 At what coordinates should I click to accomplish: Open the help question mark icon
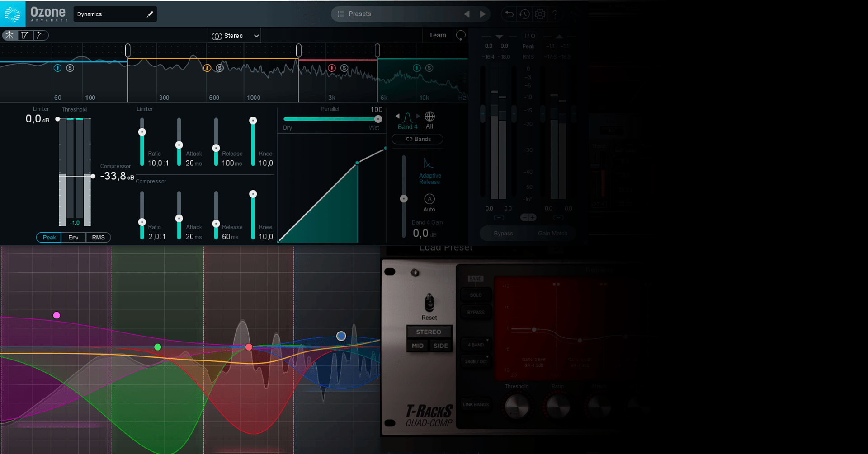coord(555,14)
